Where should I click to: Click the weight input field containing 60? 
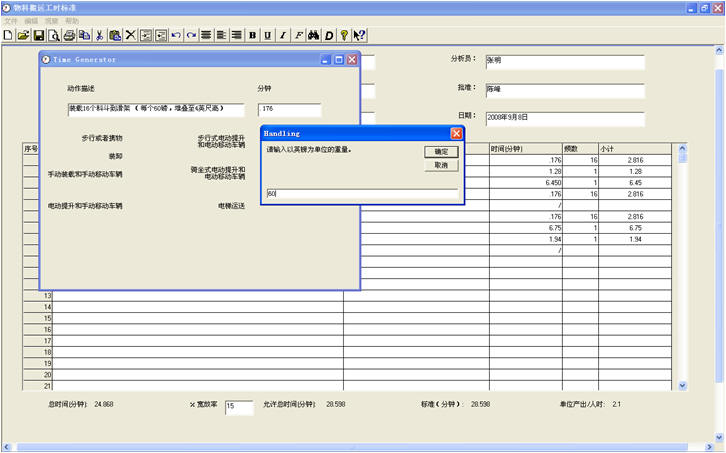362,194
